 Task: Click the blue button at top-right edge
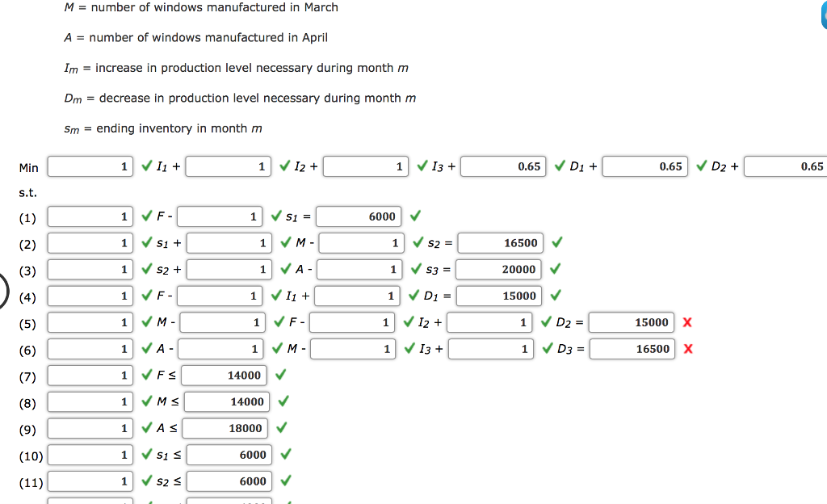click(x=824, y=15)
